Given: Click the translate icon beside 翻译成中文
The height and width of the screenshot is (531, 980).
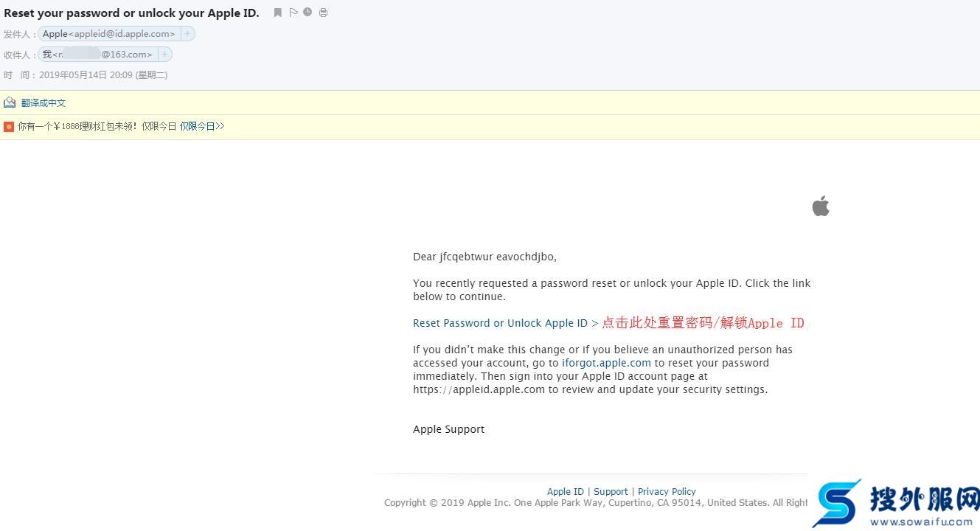Looking at the screenshot, I should [x=9, y=102].
